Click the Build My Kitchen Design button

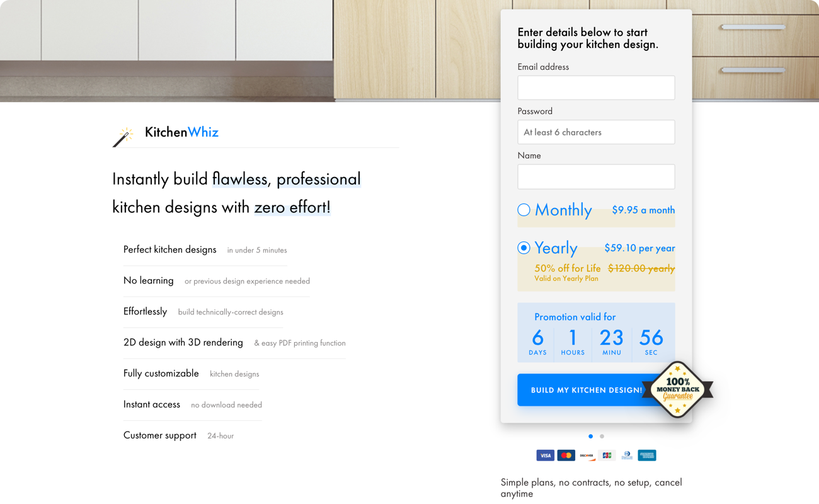[x=583, y=390]
